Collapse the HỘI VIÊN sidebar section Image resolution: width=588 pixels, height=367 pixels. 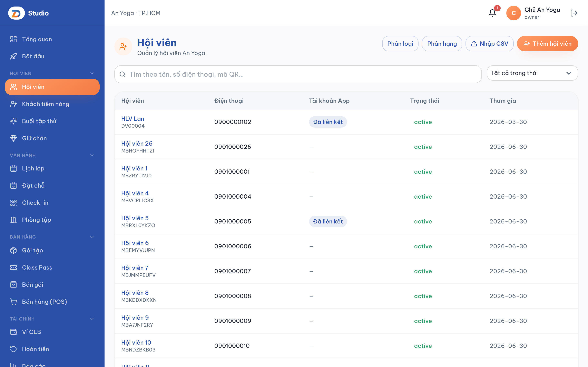[x=92, y=73]
